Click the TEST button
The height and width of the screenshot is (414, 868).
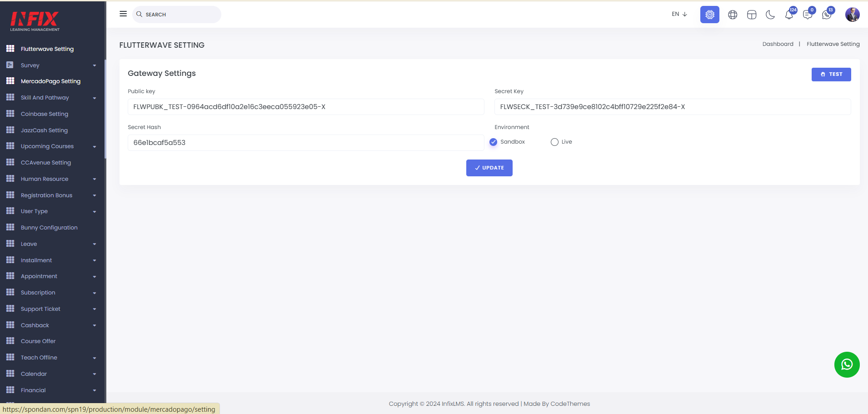click(x=831, y=74)
